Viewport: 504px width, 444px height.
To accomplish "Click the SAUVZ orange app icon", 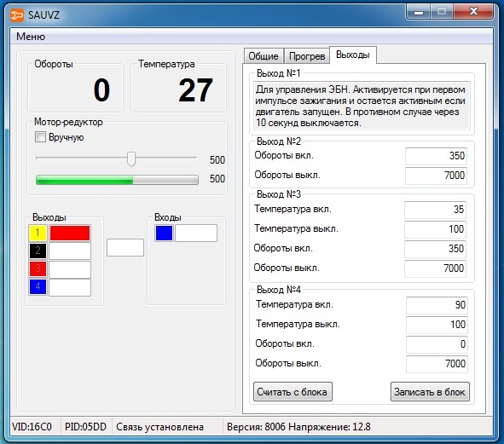I will pos(17,14).
